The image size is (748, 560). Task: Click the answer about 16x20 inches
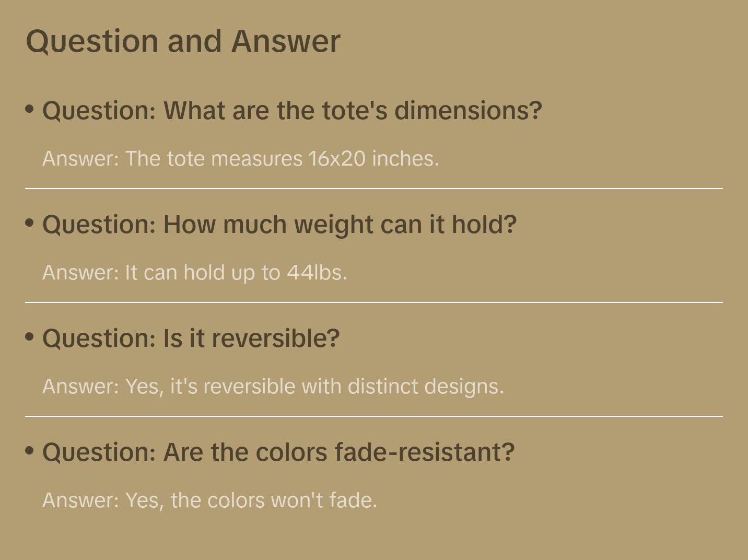(240, 159)
